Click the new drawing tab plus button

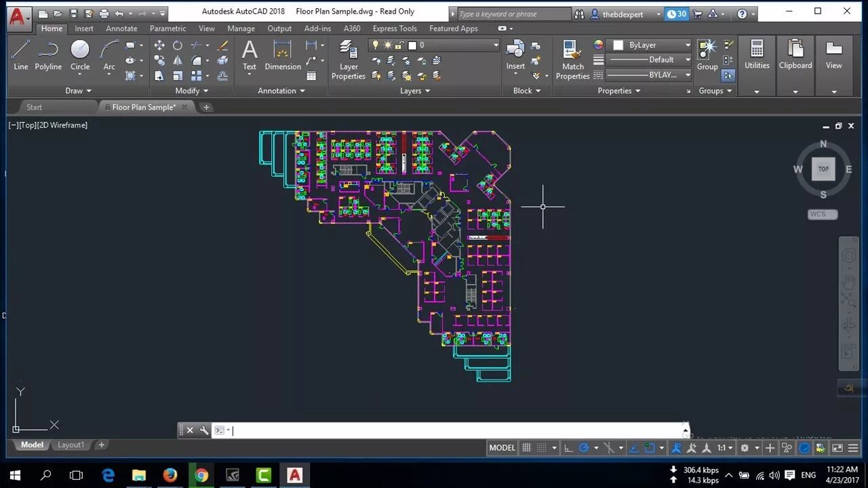point(206,107)
